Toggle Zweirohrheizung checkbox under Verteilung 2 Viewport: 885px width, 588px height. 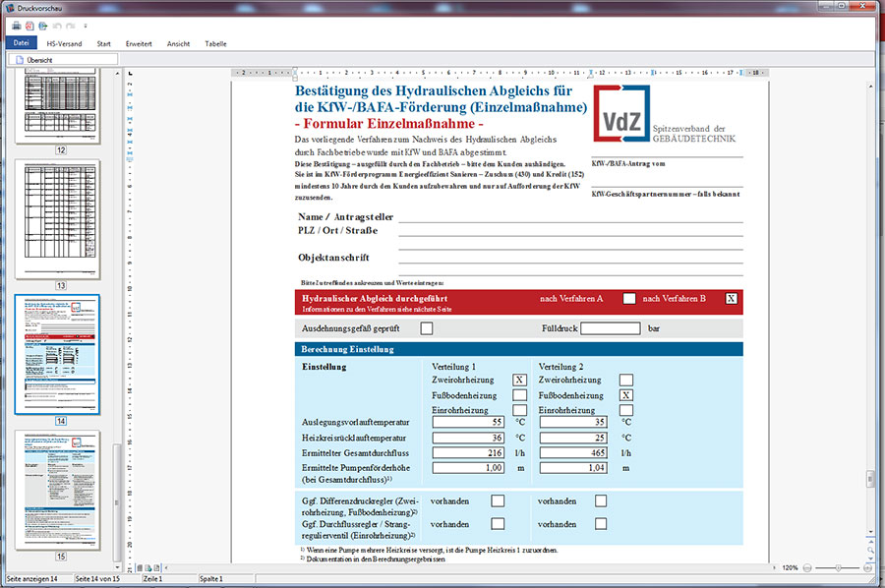[626, 380]
